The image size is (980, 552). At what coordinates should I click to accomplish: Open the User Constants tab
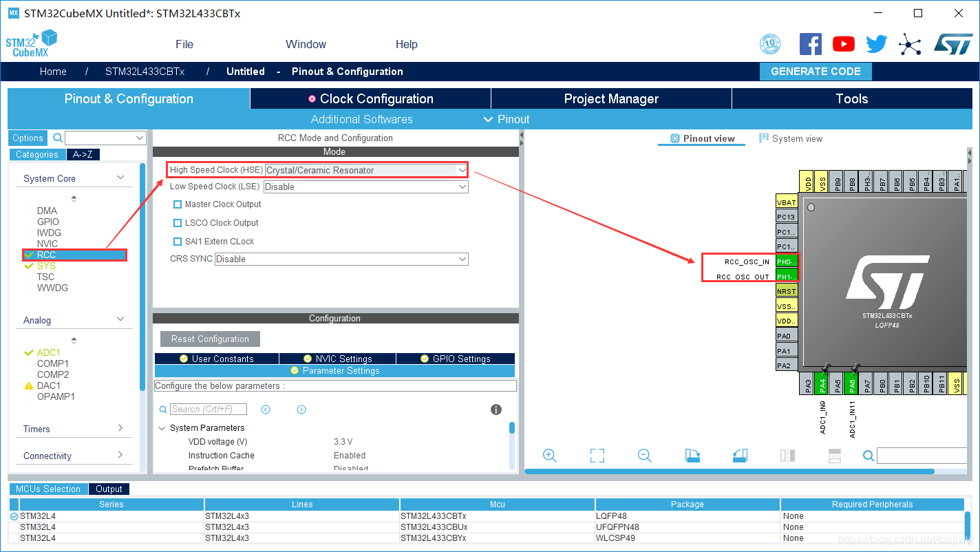(217, 359)
